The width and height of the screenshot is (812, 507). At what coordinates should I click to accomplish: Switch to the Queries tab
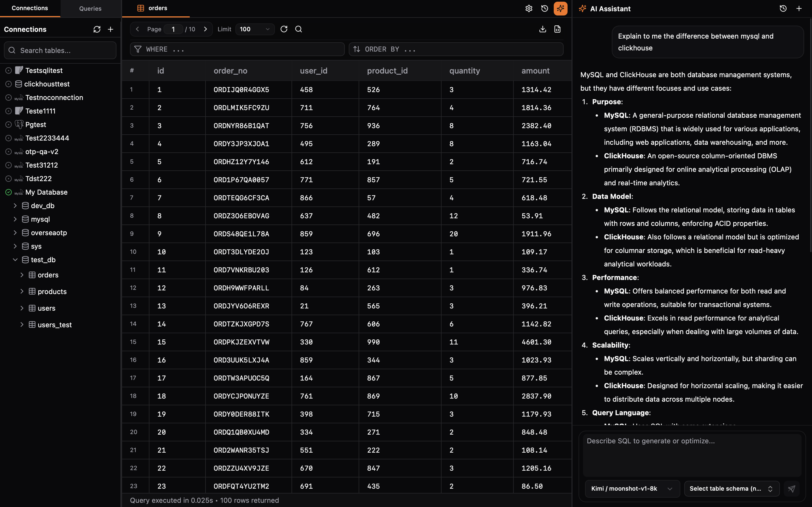coord(90,8)
